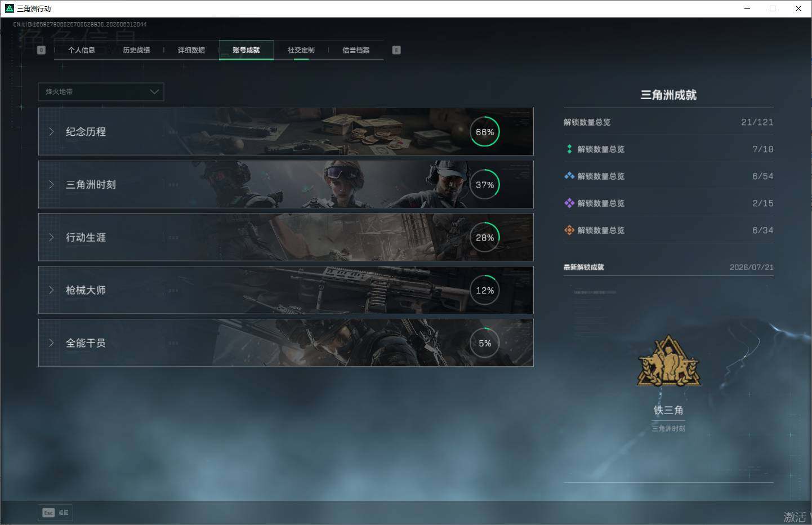
Task: Click the 21/121 total unlock count
Action: point(757,122)
